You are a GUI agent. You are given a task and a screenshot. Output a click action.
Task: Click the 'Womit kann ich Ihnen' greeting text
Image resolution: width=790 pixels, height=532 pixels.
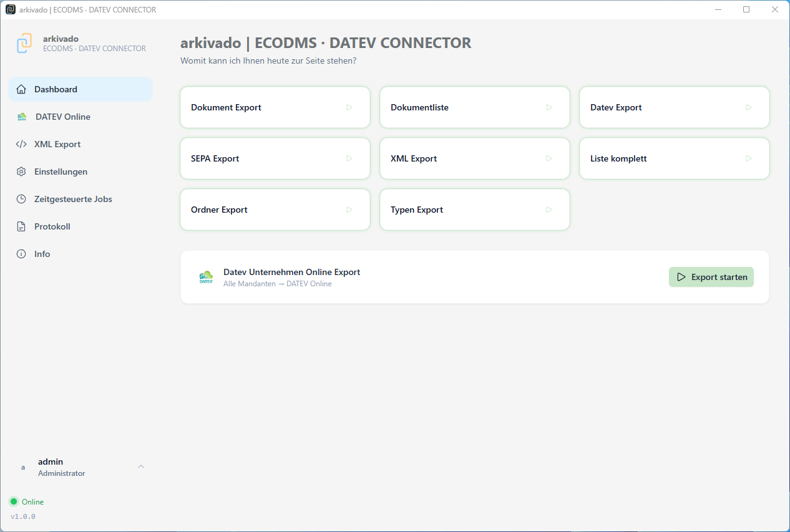coord(268,60)
